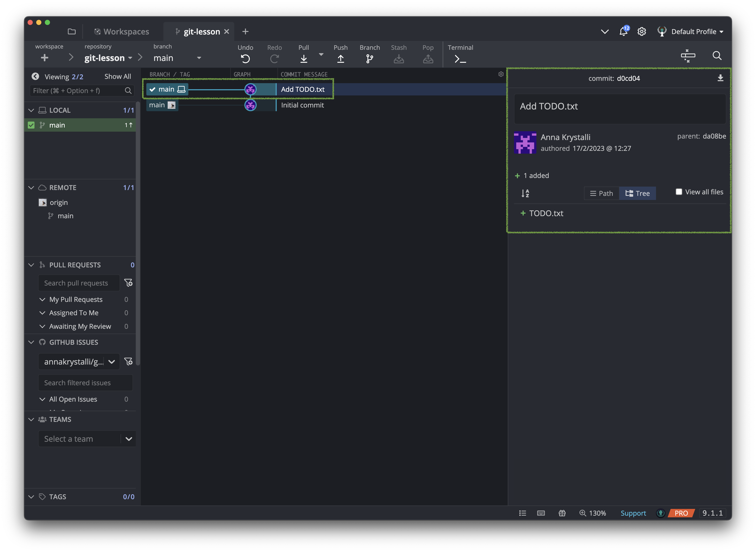Click the Undo icon in the toolbar

pos(245,59)
